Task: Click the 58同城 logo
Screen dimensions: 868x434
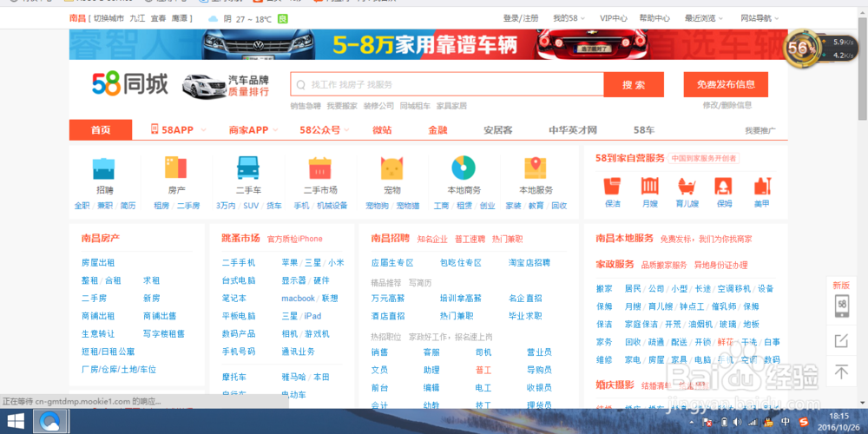Action: click(130, 85)
